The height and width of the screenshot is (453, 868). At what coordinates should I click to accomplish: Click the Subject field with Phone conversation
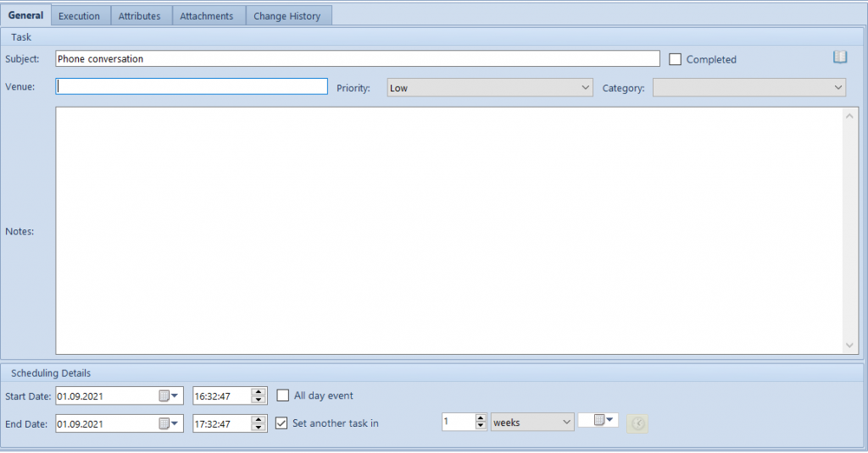pyautogui.click(x=358, y=58)
